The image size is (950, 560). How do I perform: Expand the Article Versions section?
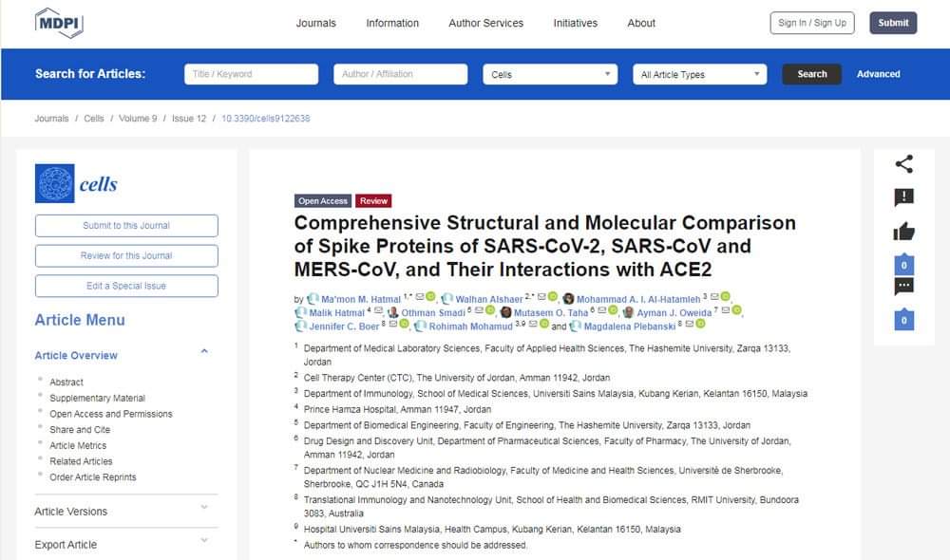[x=204, y=510]
